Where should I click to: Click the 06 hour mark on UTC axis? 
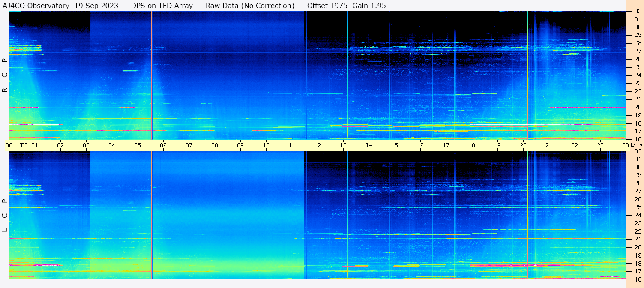pyautogui.click(x=163, y=145)
